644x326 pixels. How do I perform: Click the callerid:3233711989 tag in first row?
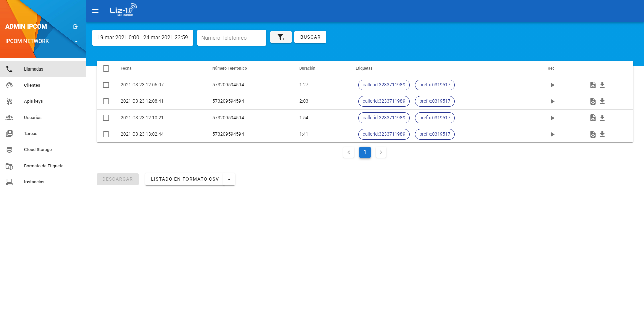tap(384, 85)
